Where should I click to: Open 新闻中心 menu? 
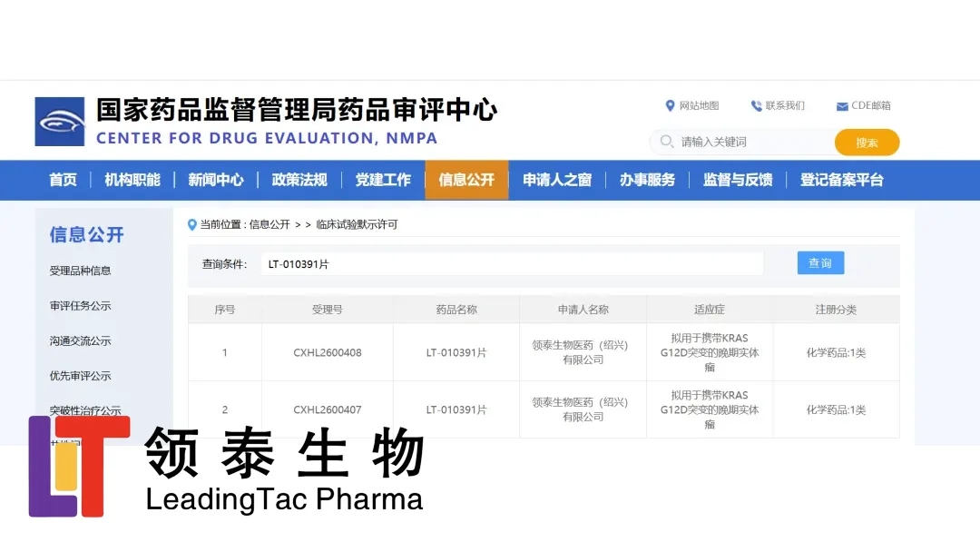click(216, 180)
